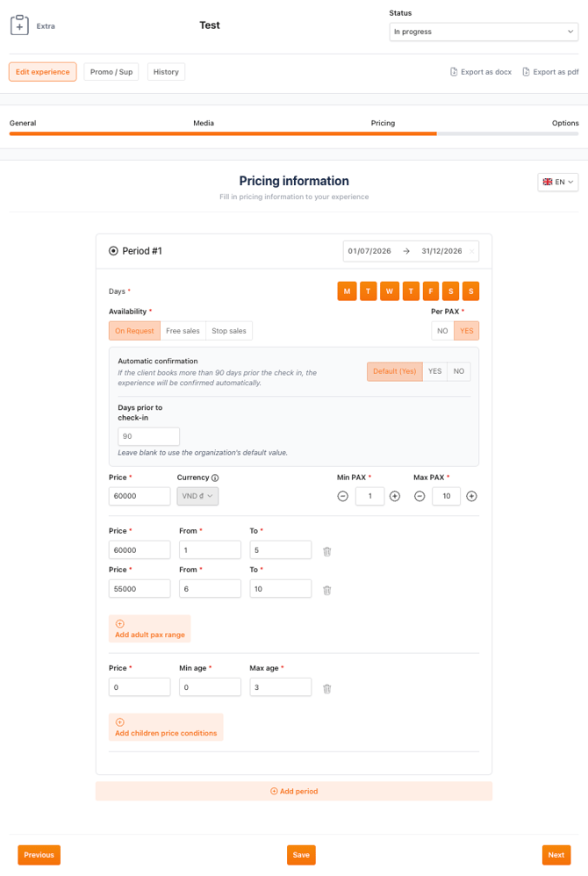588x876 pixels.
Task: Click the Days prior to check-in field
Action: [148, 436]
